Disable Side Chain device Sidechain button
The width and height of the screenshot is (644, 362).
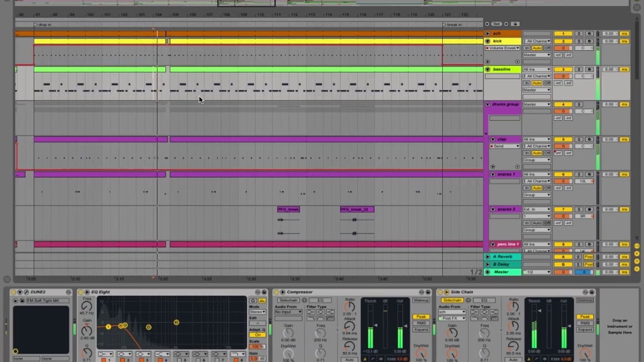452,300
